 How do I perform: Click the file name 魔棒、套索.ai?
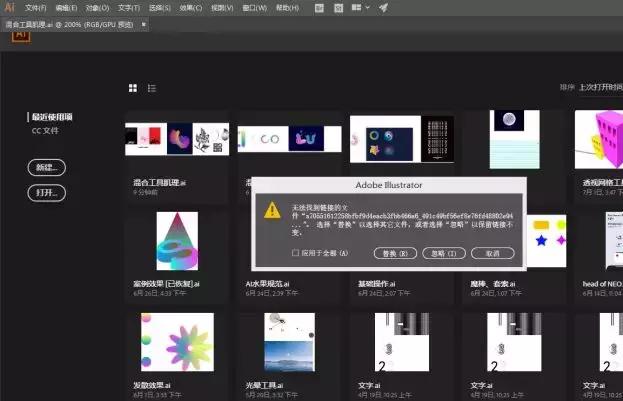pyautogui.click(x=493, y=284)
